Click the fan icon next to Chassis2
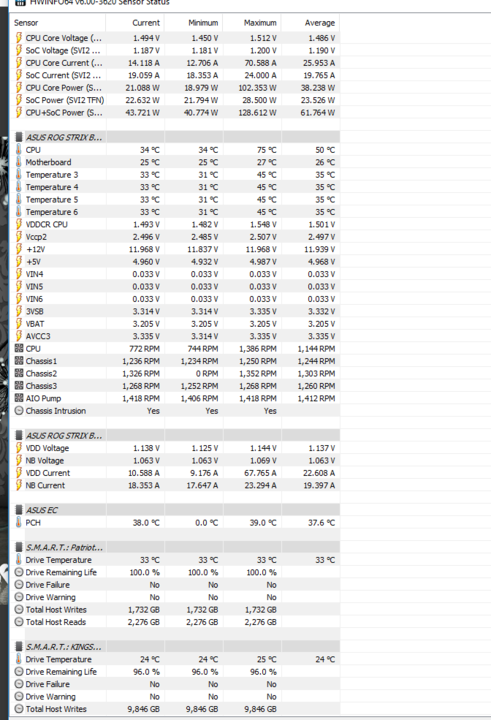Screen dimensions: 491x720 19,373
